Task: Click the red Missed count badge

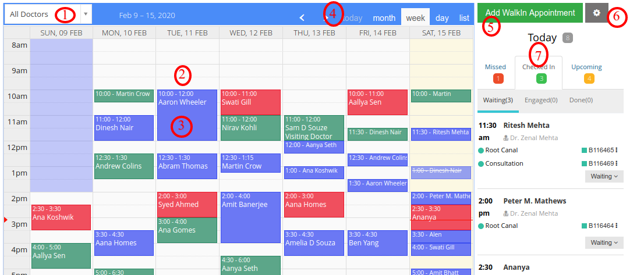Action: point(498,78)
